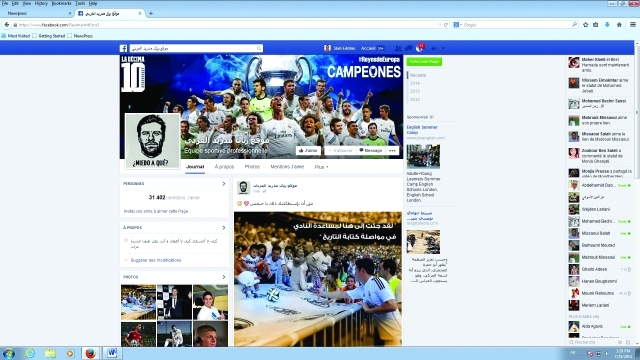640x360 pixels.
Task: Reload the page with the refresh icon
Action: pos(446,25)
